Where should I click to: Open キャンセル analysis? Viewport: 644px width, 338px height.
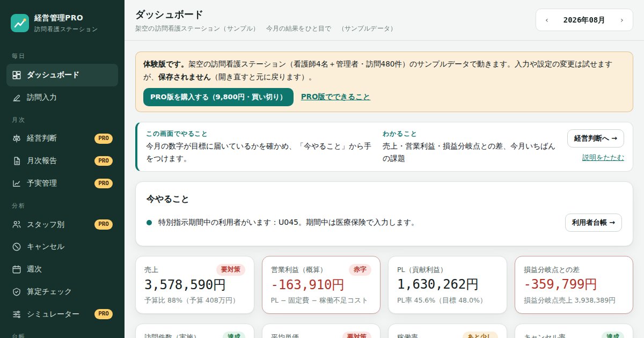click(62, 247)
